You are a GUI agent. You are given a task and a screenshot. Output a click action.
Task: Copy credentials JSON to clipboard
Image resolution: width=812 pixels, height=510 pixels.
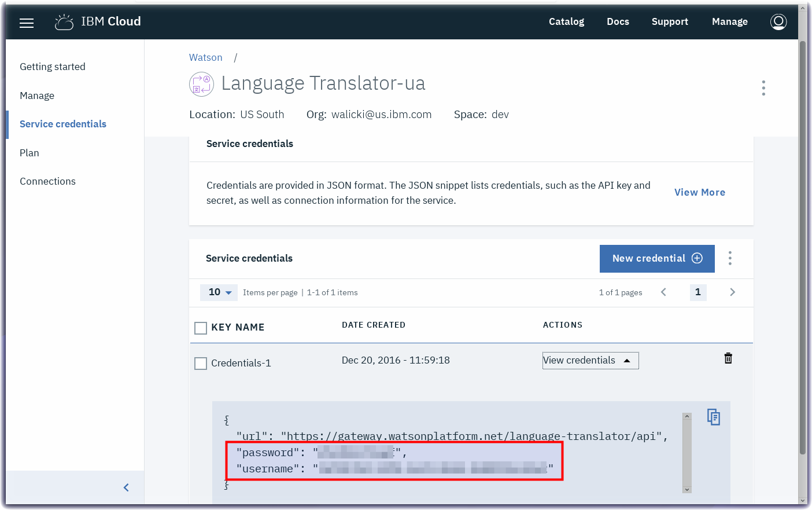point(714,417)
